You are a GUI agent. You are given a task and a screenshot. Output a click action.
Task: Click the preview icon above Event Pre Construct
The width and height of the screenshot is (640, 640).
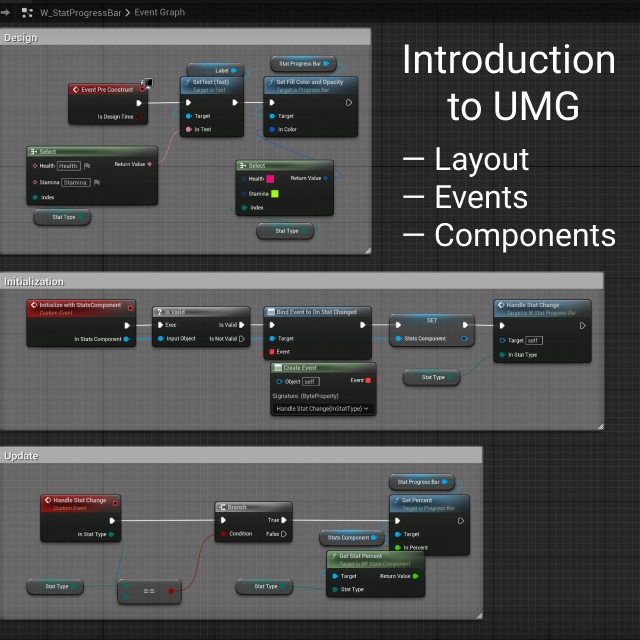click(147, 83)
